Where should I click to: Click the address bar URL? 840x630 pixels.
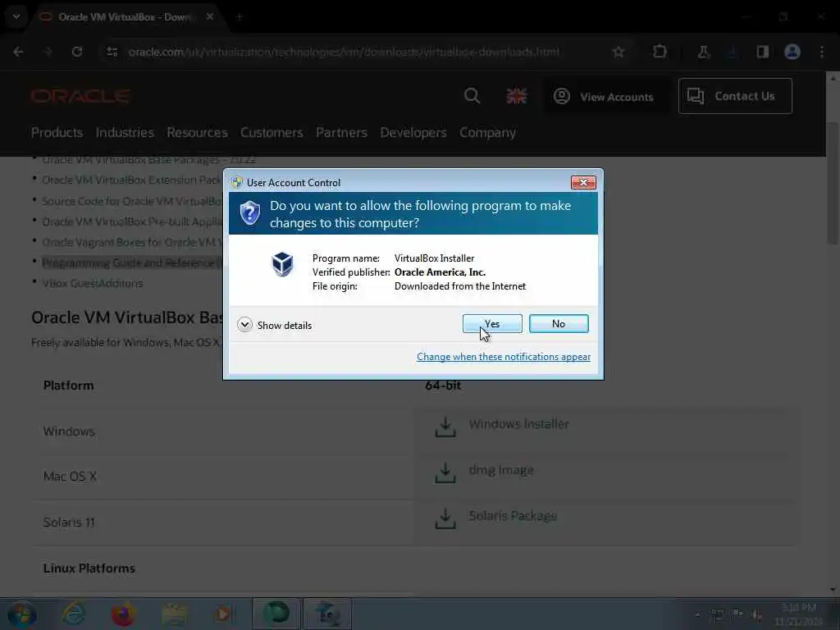click(344, 52)
